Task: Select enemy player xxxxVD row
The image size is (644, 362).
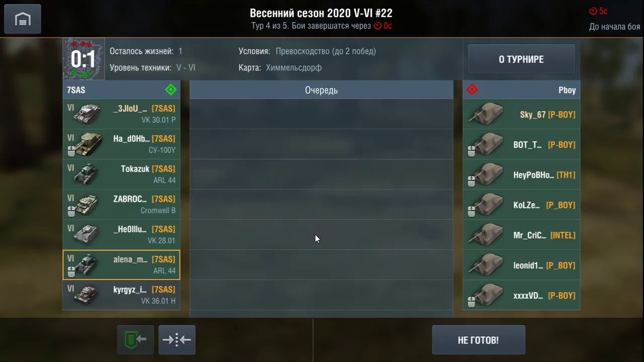Action: click(x=521, y=296)
